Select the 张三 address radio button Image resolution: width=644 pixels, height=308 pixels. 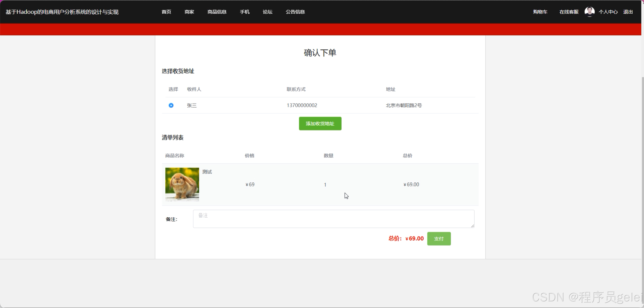pos(171,105)
